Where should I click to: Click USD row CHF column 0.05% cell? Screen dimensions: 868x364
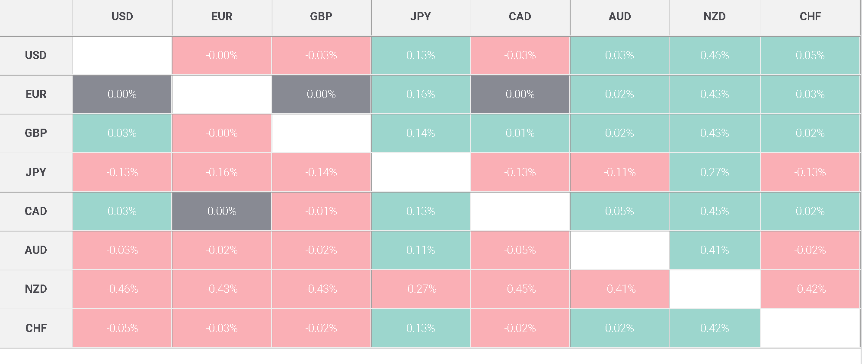pyautogui.click(x=810, y=55)
